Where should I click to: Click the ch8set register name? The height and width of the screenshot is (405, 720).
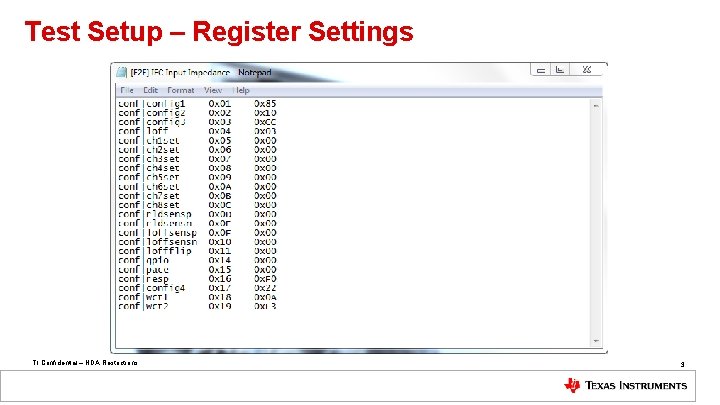[x=163, y=205]
